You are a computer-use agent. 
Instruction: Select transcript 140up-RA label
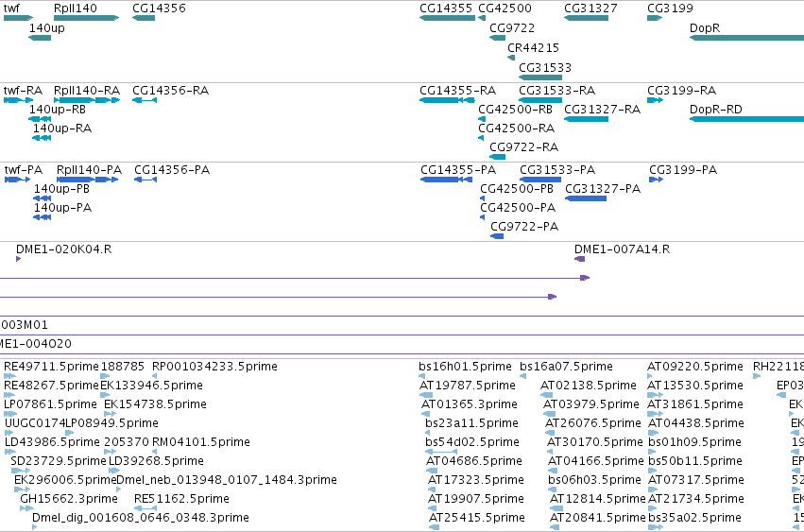[x=62, y=129]
